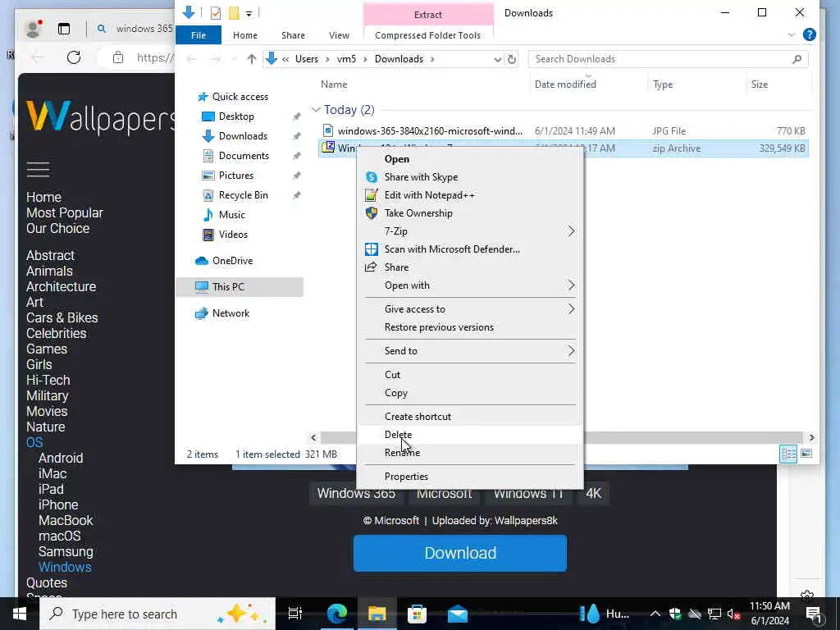Click the New folder quick access toolbar icon
This screenshot has height=630, width=840.
(234, 13)
